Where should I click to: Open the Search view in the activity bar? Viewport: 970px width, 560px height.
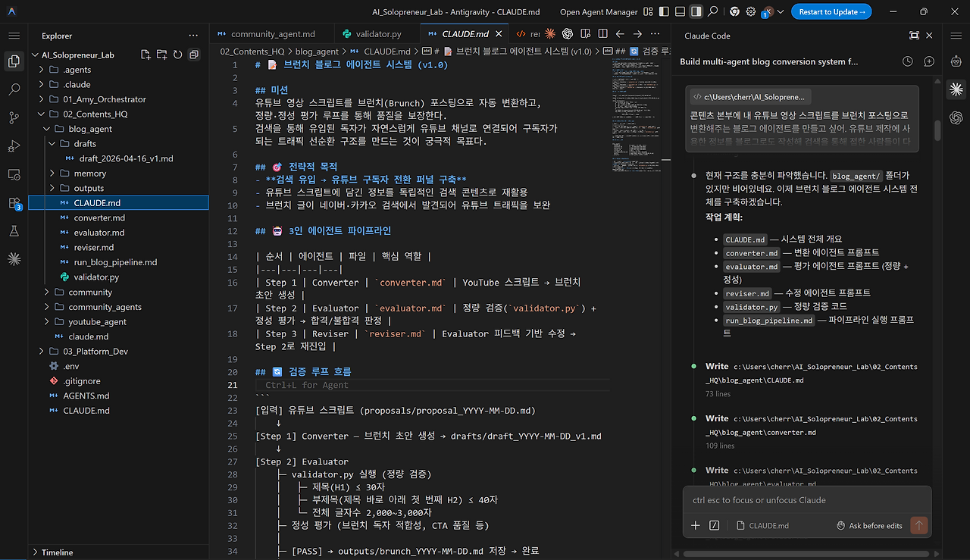14,89
